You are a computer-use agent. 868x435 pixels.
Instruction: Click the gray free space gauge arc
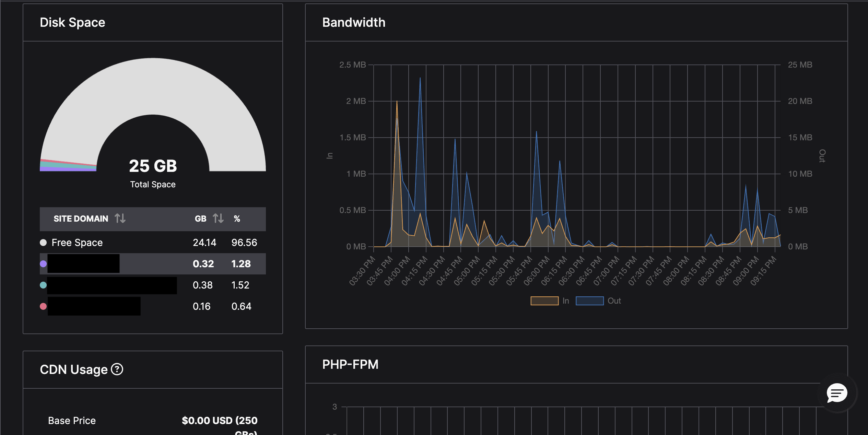click(153, 86)
